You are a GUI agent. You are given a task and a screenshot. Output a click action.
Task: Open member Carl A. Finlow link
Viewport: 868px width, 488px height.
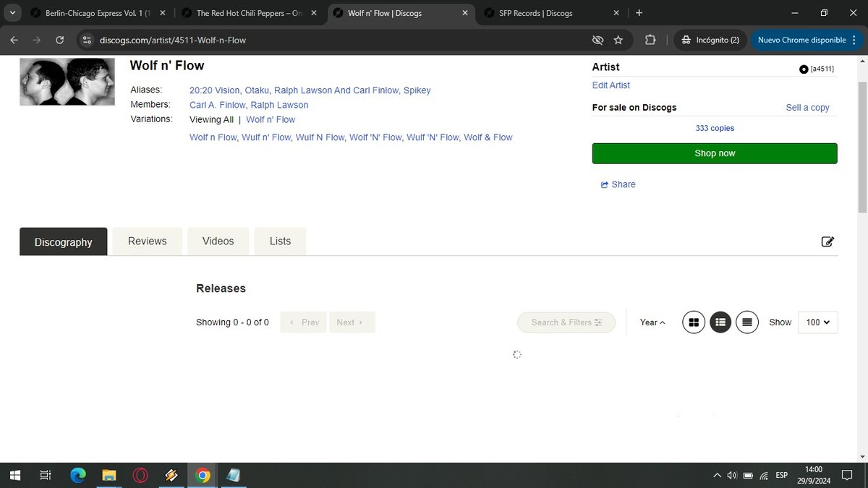[x=217, y=105]
